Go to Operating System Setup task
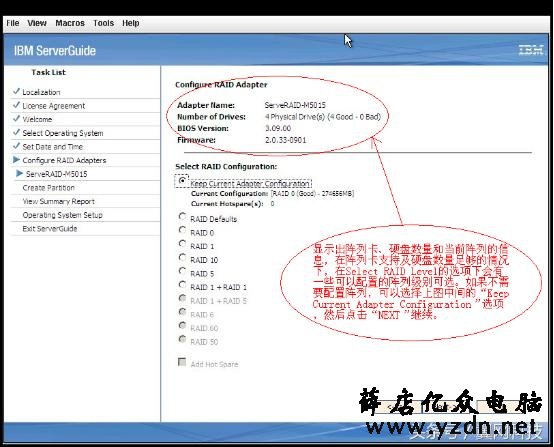554x447 pixels. tap(63, 215)
